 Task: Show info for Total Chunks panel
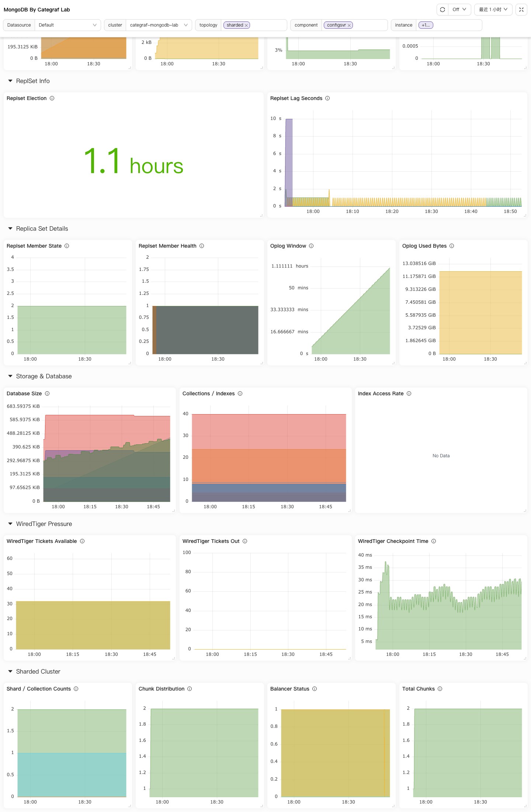click(440, 689)
